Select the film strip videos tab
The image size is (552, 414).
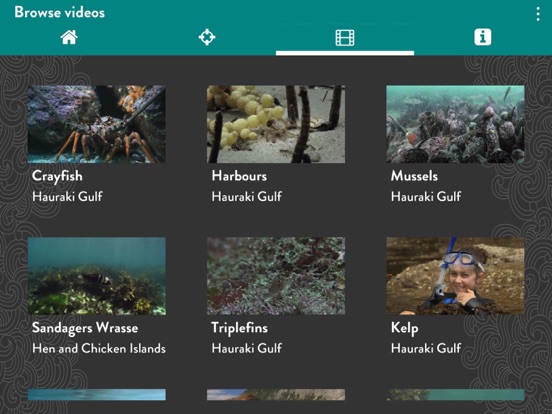pos(345,37)
